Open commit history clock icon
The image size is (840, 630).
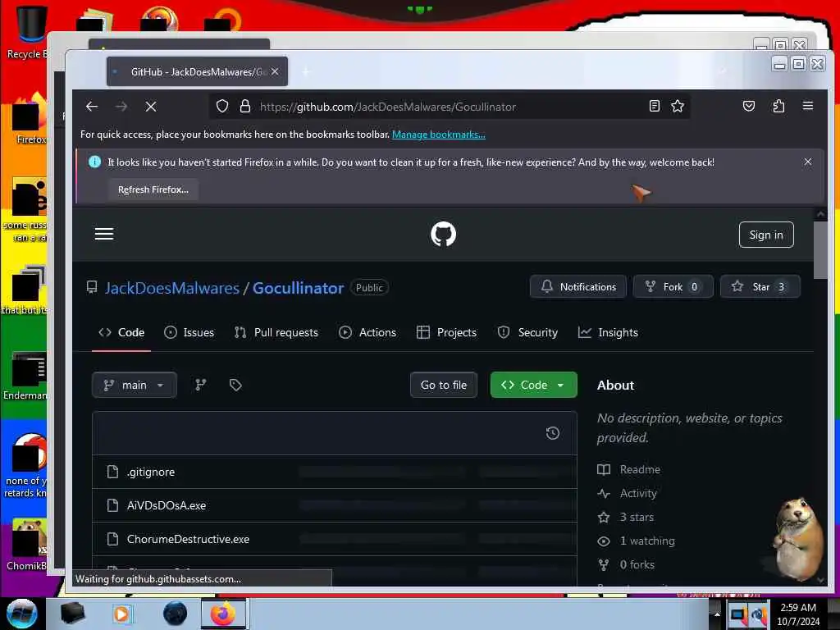552,433
